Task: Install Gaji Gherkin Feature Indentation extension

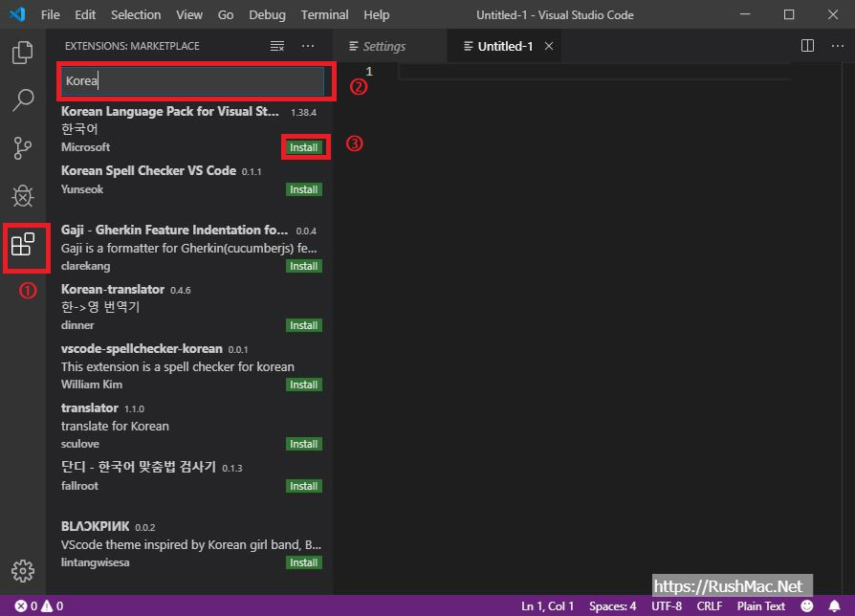Action: click(304, 266)
